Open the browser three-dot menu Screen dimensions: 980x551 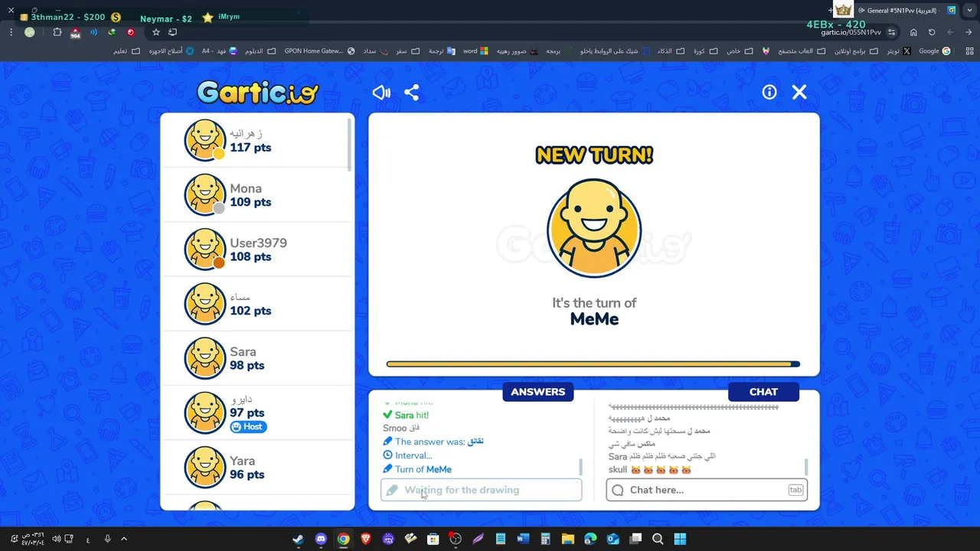[x=11, y=32]
